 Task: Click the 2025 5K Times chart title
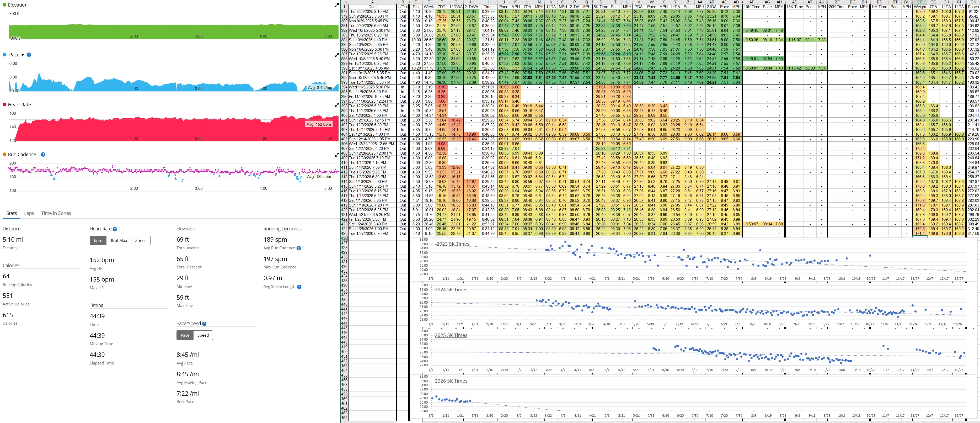click(451, 335)
